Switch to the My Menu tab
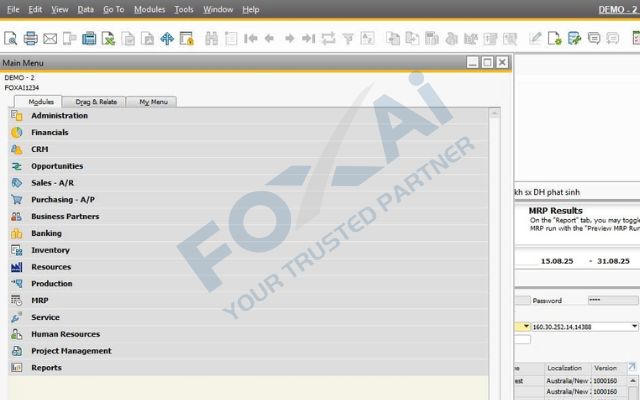The image size is (640, 400). pyautogui.click(x=153, y=102)
